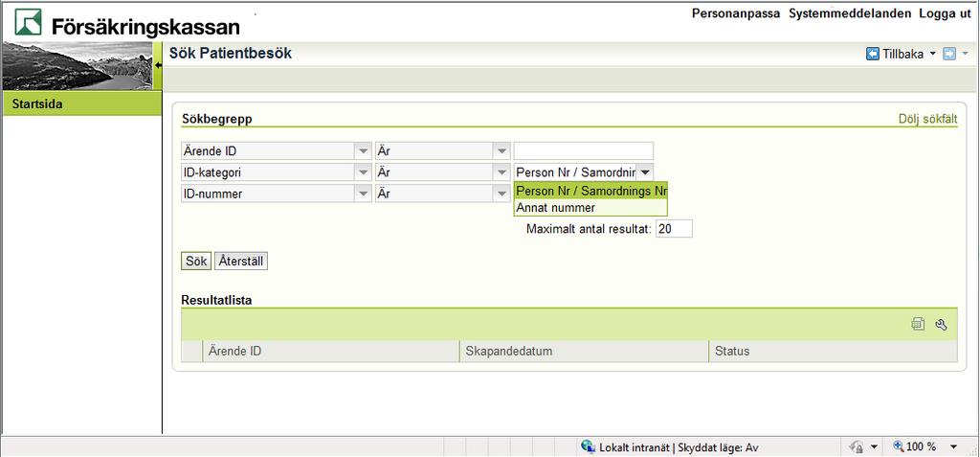The height and width of the screenshot is (457, 980).
Task: Select Annat nummer option in list
Action: (x=590, y=207)
